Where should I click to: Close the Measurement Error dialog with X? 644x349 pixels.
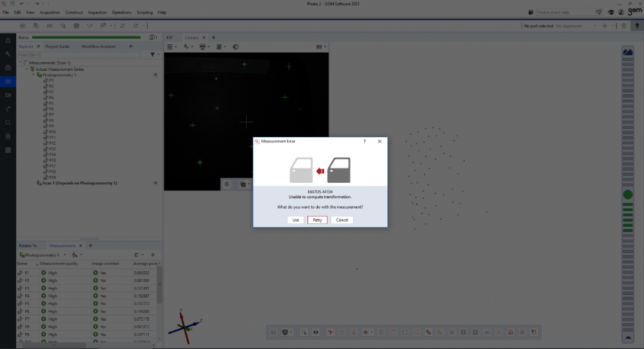coord(380,141)
